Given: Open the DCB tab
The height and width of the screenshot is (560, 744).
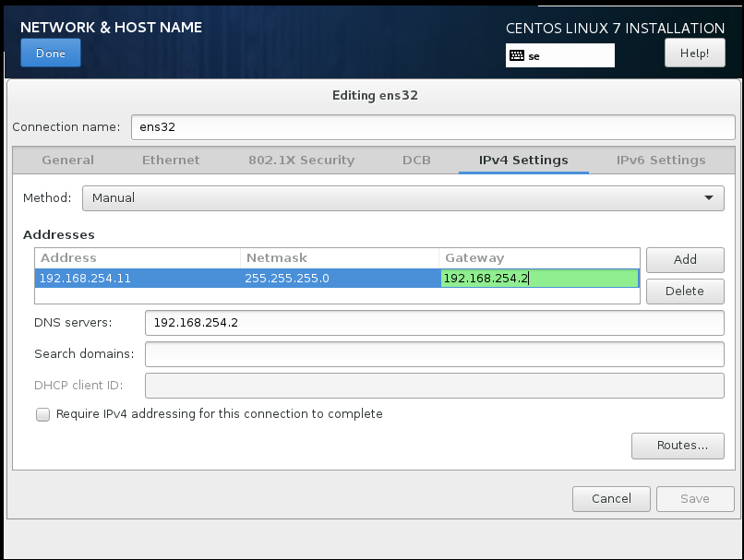Looking at the screenshot, I should click(x=416, y=160).
